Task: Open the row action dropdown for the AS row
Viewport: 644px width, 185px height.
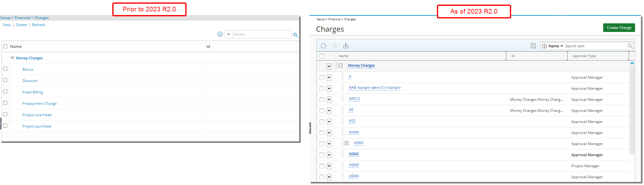Action: point(329,111)
